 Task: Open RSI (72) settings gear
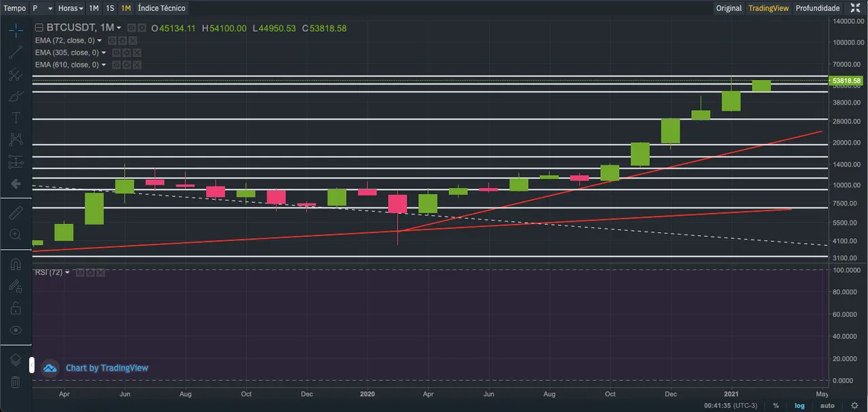tap(91, 272)
